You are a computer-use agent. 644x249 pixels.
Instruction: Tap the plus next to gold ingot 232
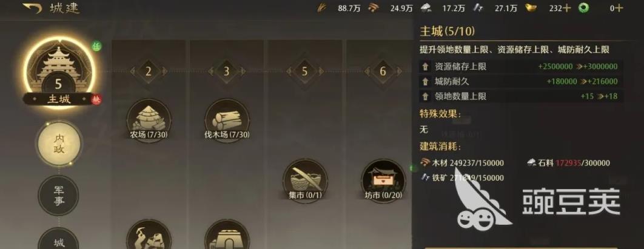(x=566, y=8)
